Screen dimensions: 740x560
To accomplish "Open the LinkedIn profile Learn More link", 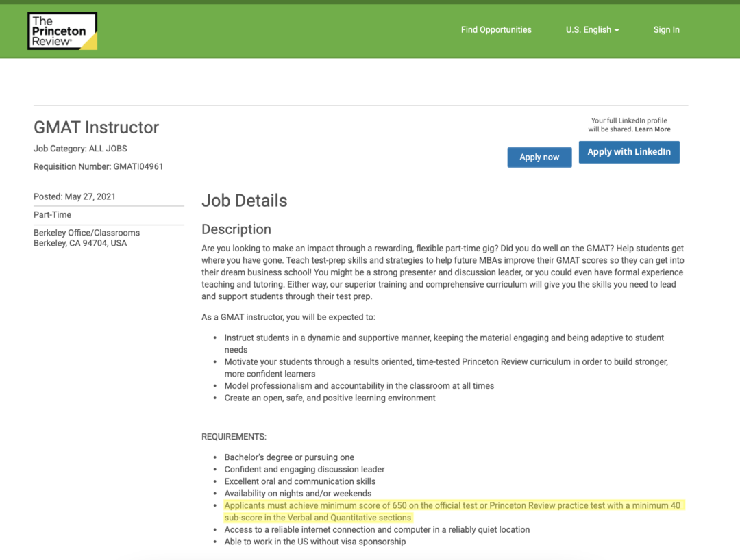I will [x=652, y=129].
